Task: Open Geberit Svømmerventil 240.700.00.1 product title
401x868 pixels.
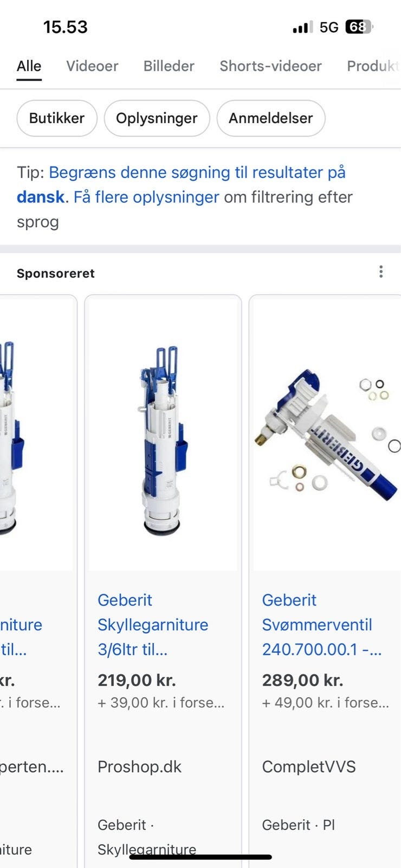Action: (x=322, y=624)
